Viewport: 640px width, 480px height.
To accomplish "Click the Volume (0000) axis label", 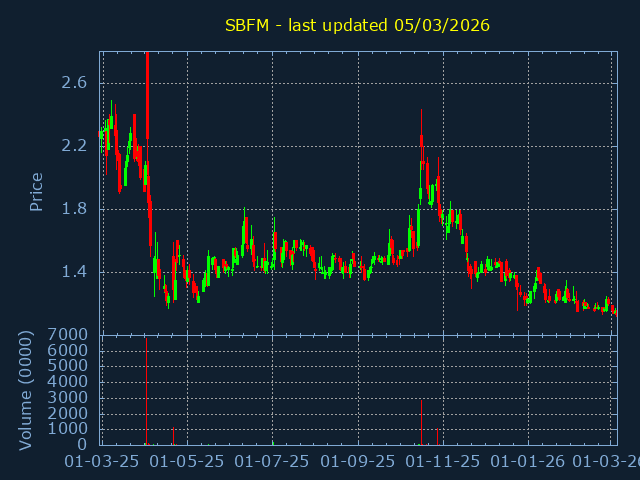I will tap(27, 390).
